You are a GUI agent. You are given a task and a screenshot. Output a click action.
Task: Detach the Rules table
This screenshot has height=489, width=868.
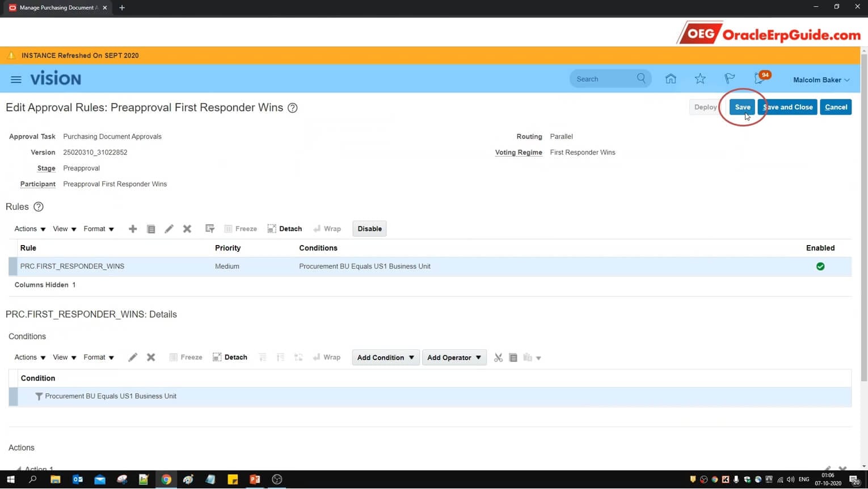tap(285, 229)
